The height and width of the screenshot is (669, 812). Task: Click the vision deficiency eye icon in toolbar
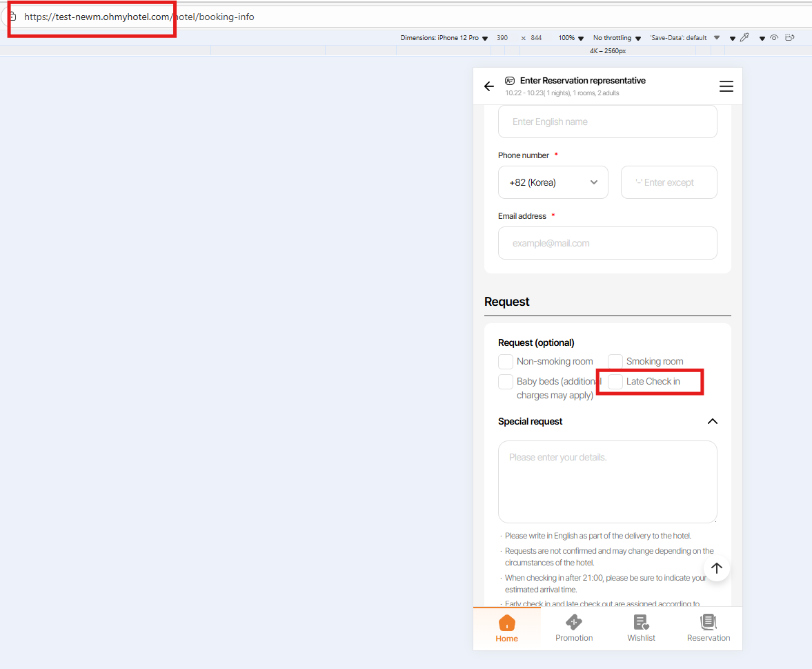774,37
